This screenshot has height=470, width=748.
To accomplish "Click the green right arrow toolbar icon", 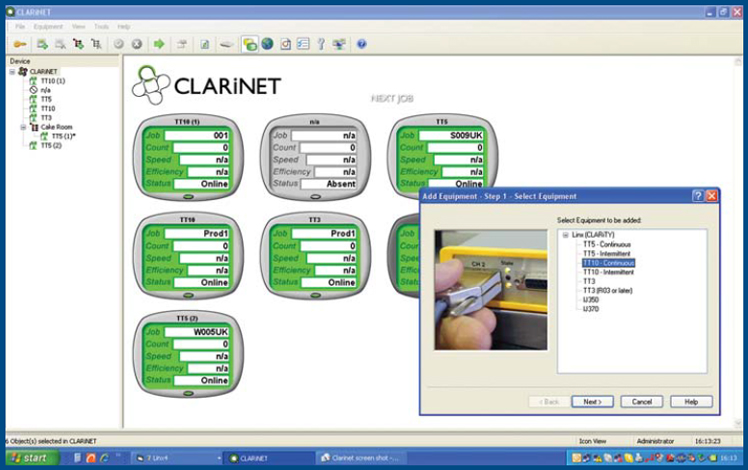I will coord(159,44).
